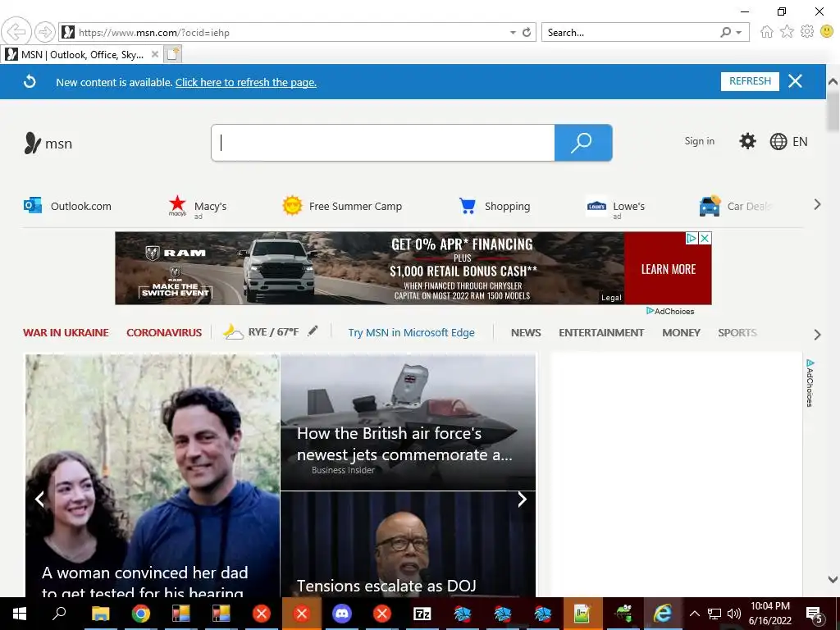
Task: Open the SPORTS menu item
Action: 737,333
